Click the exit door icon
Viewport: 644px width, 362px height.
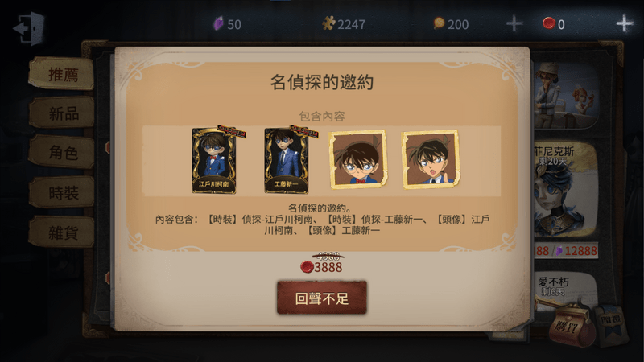point(29,28)
